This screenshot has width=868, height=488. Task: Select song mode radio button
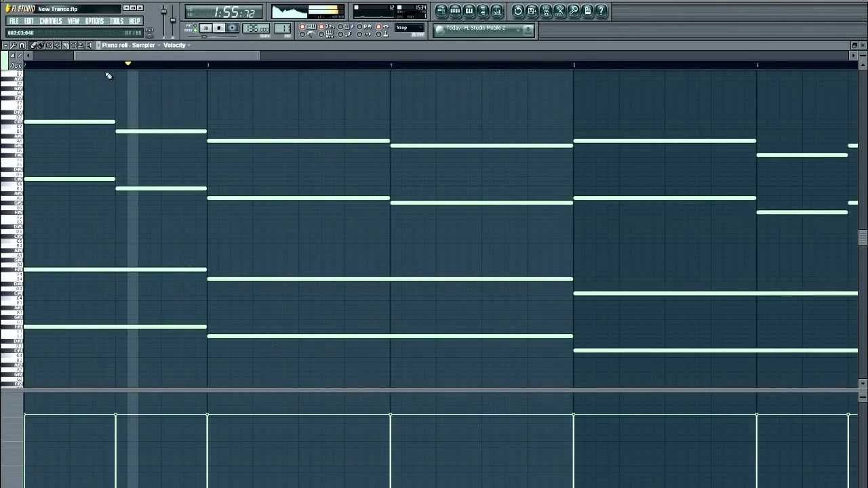[x=195, y=30]
